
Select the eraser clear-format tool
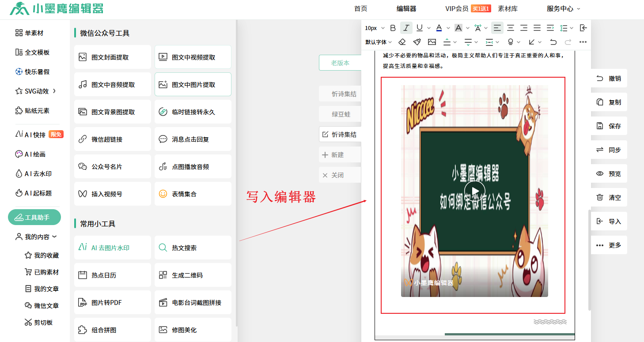click(402, 42)
